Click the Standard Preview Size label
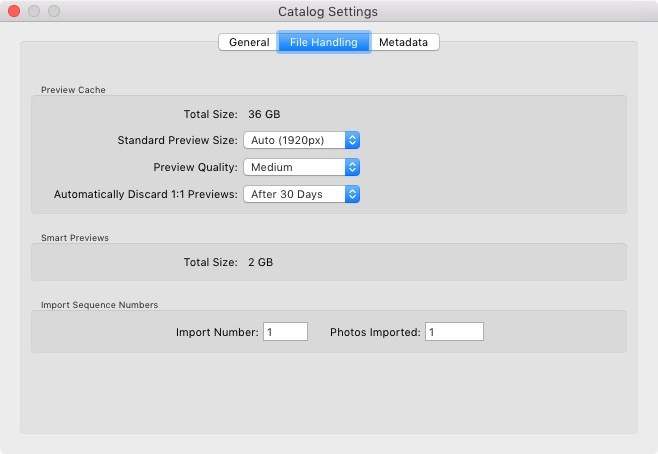The height and width of the screenshot is (454, 658). point(177,140)
